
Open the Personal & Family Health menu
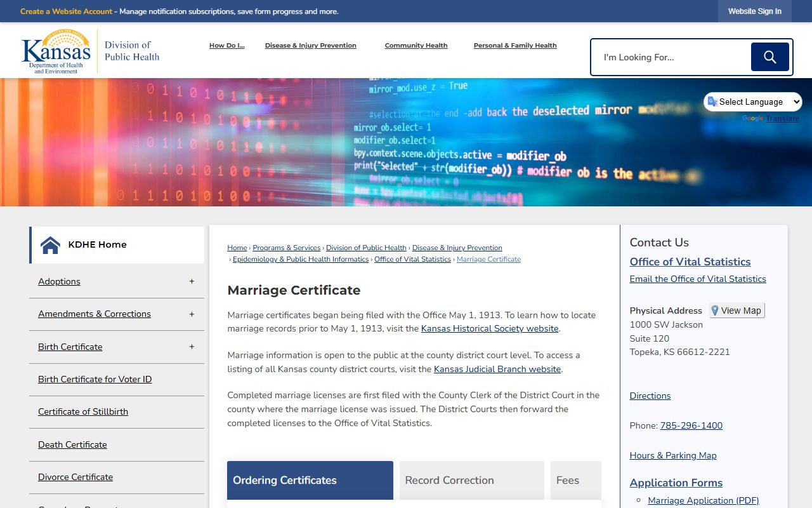click(x=515, y=46)
